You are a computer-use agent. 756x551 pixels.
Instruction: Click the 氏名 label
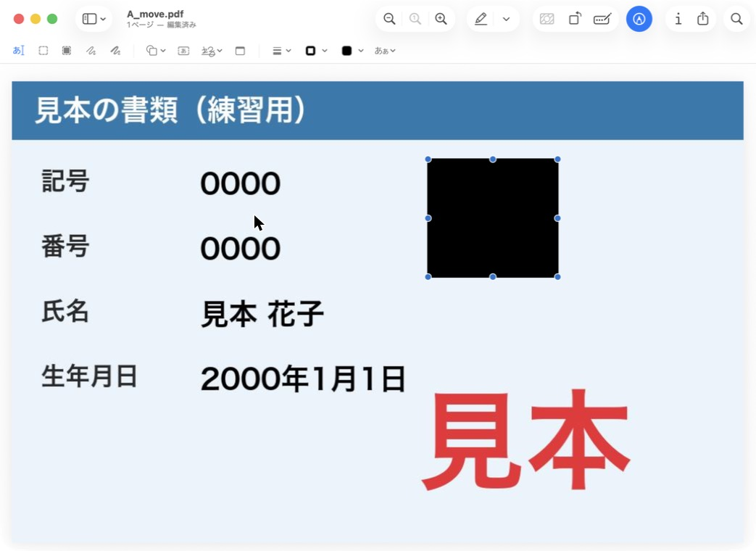[65, 311]
